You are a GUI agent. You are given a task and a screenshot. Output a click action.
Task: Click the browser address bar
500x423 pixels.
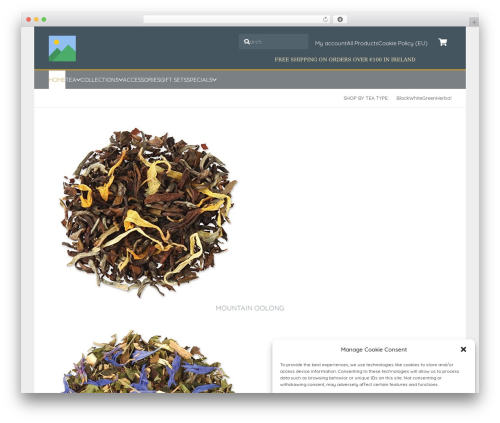[x=237, y=19]
